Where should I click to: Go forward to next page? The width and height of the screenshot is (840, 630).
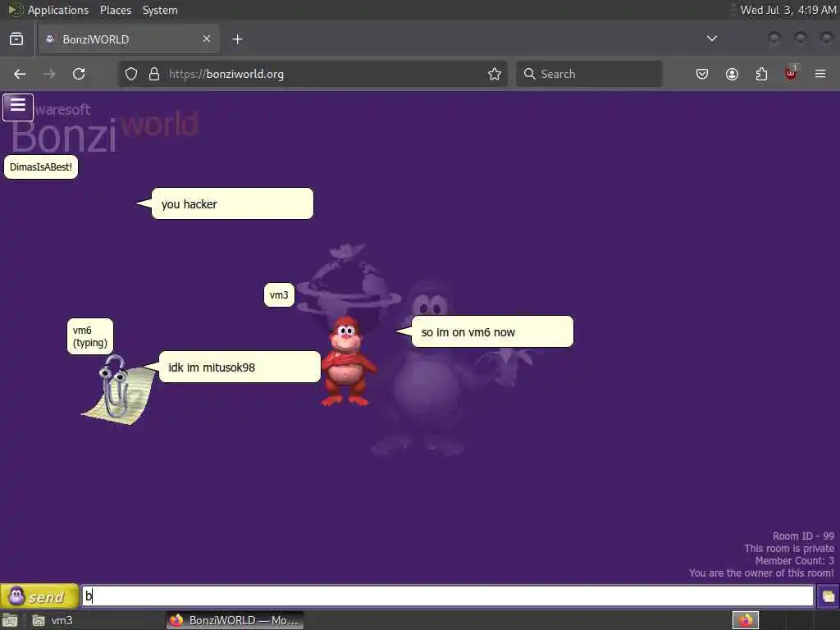tap(49, 74)
